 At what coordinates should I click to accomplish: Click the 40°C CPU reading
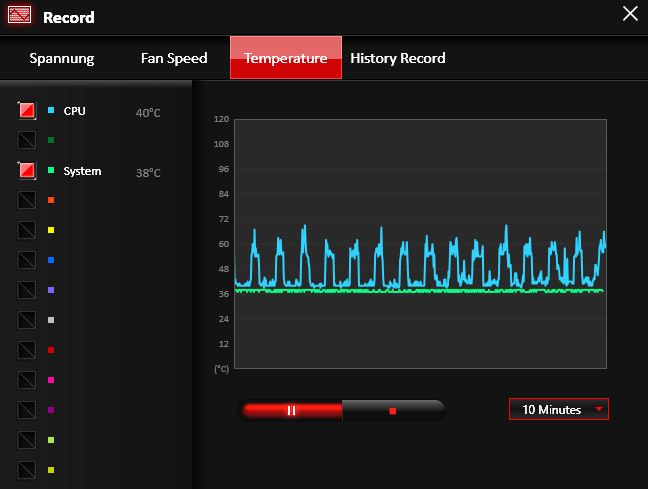[x=148, y=113]
